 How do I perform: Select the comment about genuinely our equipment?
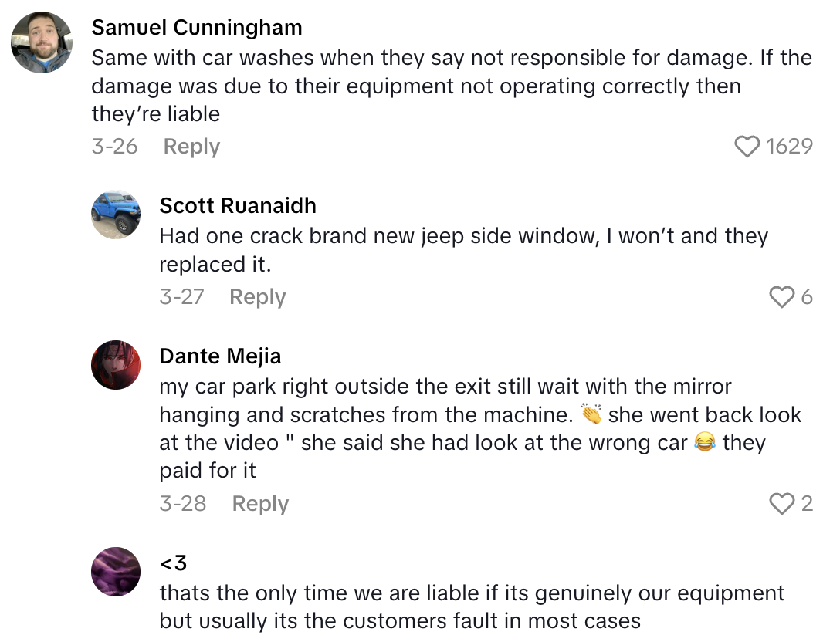tap(471, 607)
